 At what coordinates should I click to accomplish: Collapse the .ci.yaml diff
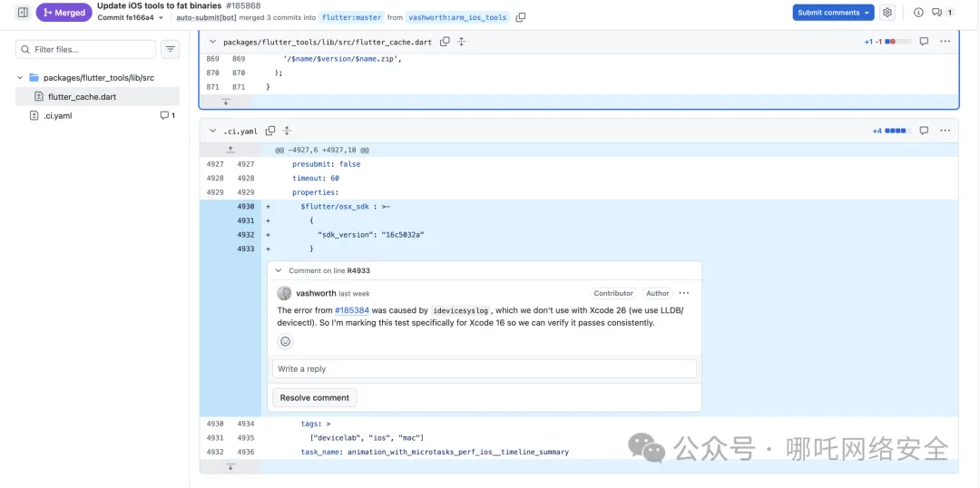212,132
